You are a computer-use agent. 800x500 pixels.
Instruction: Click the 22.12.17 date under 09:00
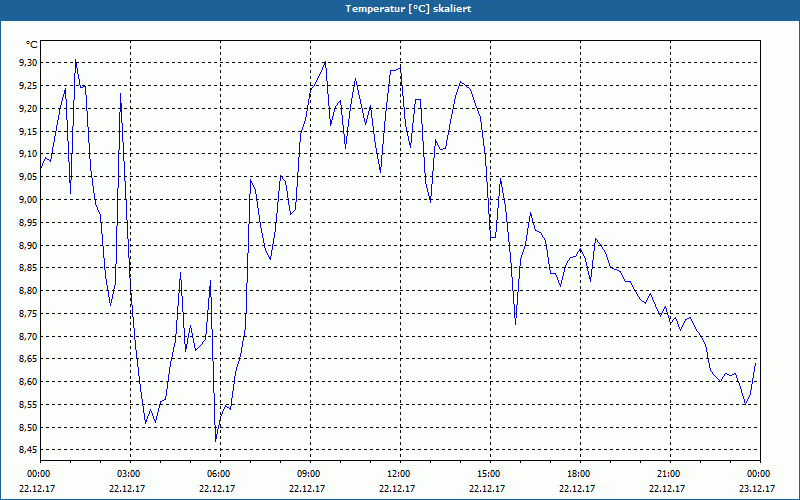[307, 488]
